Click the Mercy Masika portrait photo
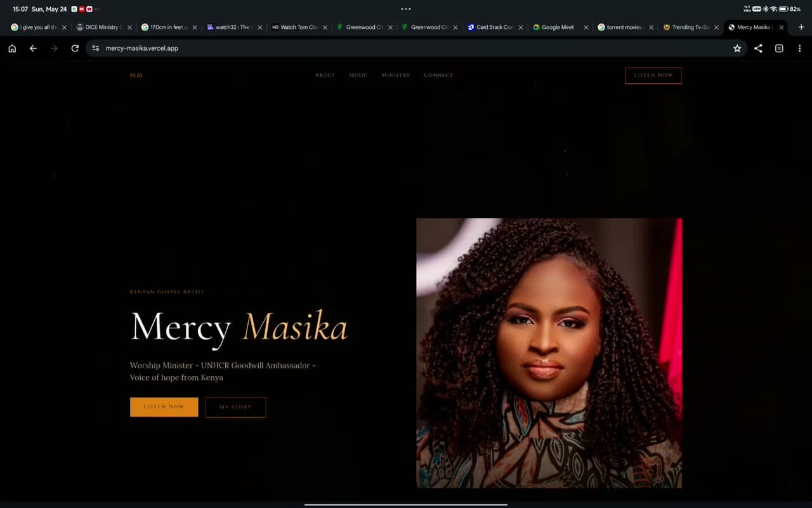 click(x=549, y=353)
